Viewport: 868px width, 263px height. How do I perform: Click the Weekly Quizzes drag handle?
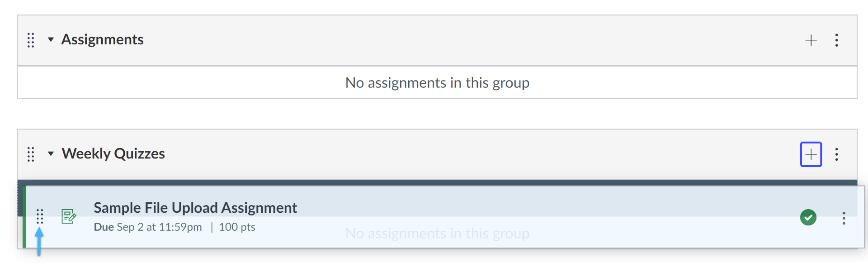[31, 154]
